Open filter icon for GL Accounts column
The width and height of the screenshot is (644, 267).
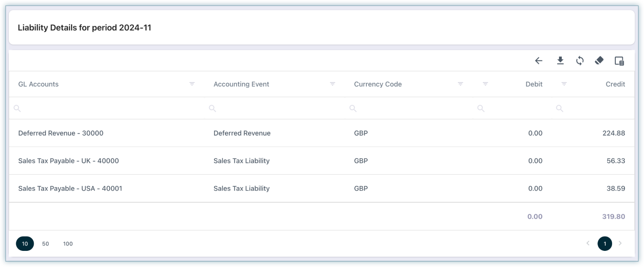[x=192, y=84]
